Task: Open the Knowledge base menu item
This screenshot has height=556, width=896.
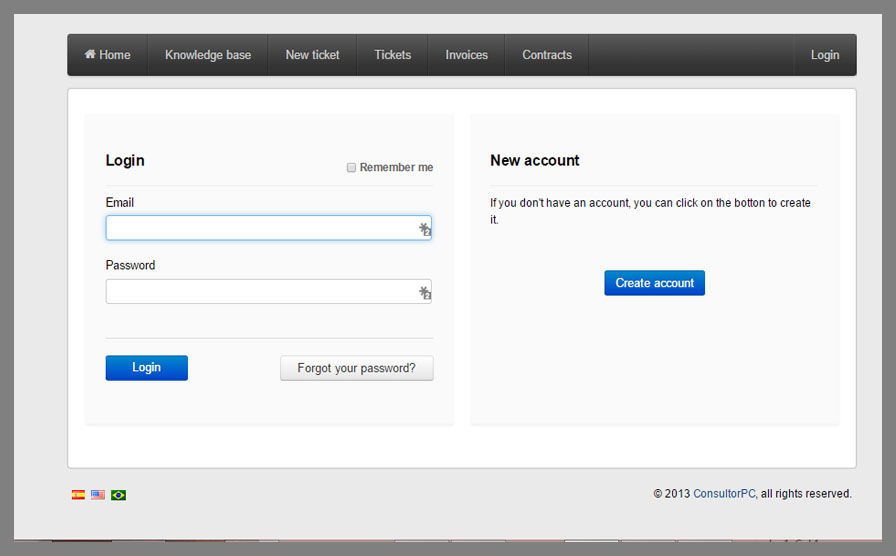Action: point(208,55)
